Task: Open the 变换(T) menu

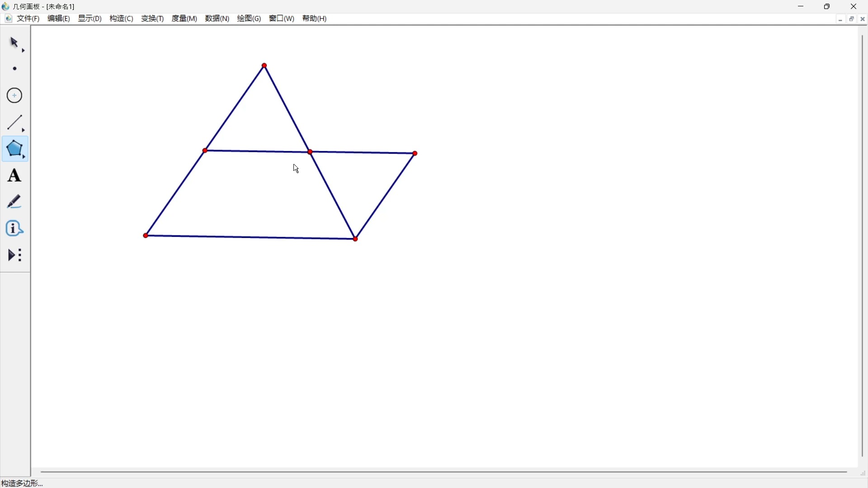Action: (x=153, y=19)
